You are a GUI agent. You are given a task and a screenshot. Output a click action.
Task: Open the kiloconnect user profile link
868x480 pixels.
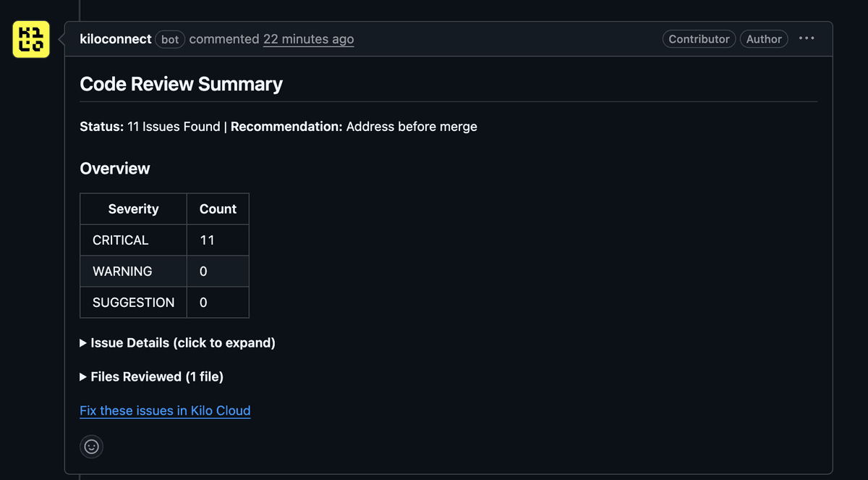click(116, 39)
